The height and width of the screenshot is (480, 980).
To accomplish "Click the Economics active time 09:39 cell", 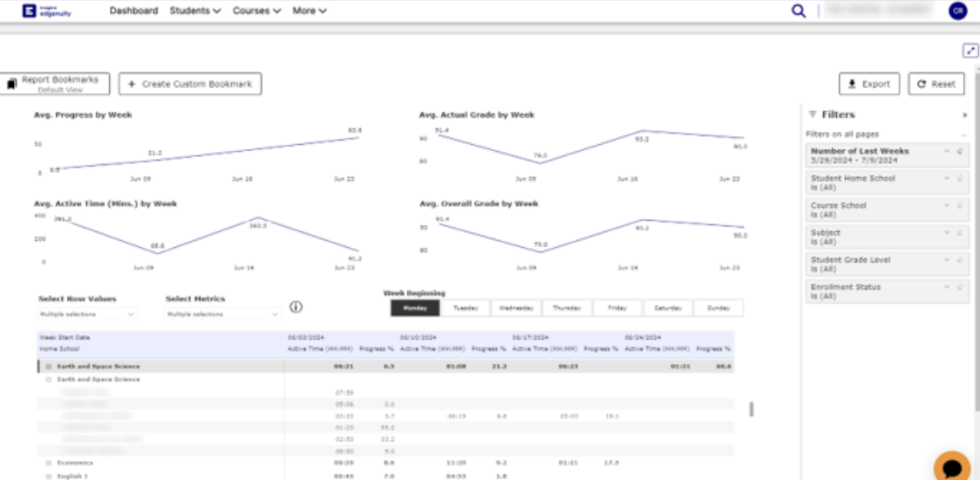I will (344, 463).
